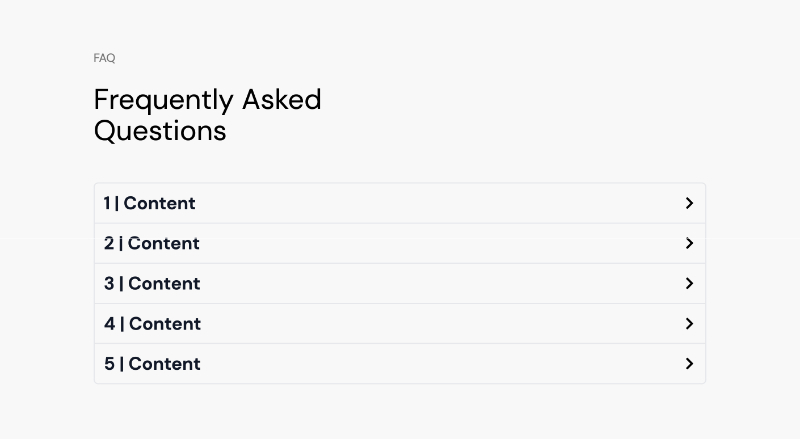Screen dimensions: 800x439
Task: Expand the '3 | Content' FAQ item
Action: 152,284
